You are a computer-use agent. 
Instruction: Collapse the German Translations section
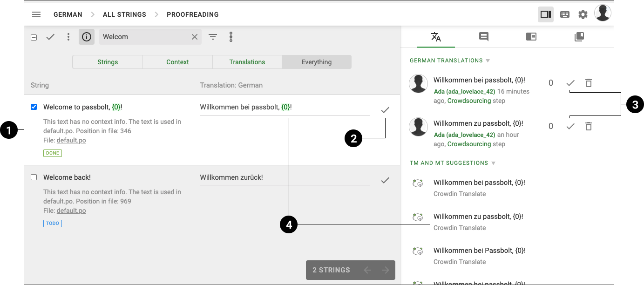point(488,61)
